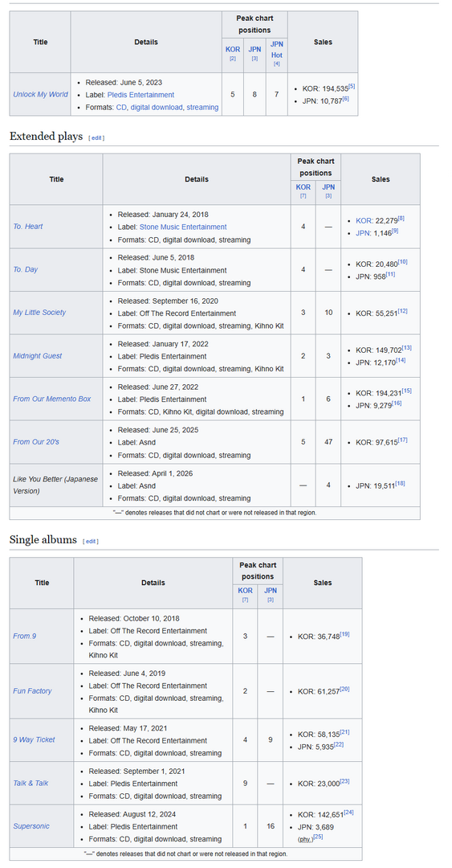Edit the Extended plays section
Image resolution: width=452 pixels, height=868 pixels.
click(x=96, y=138)
